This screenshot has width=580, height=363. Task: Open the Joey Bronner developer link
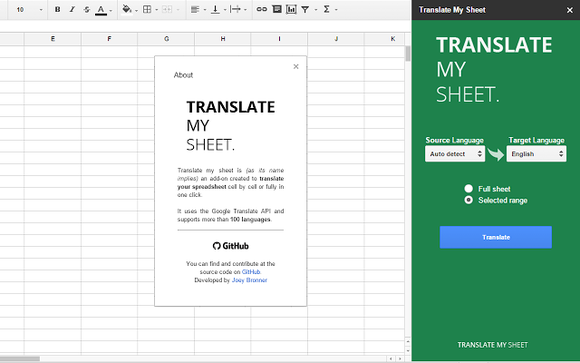point(249,280)
